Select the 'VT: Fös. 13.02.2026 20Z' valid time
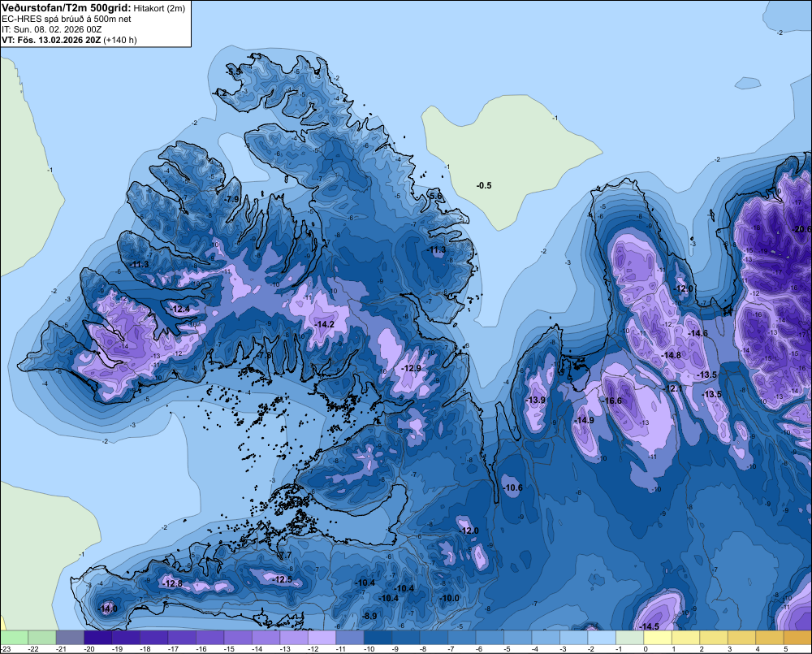812x654 pixels. click(51, 40)
